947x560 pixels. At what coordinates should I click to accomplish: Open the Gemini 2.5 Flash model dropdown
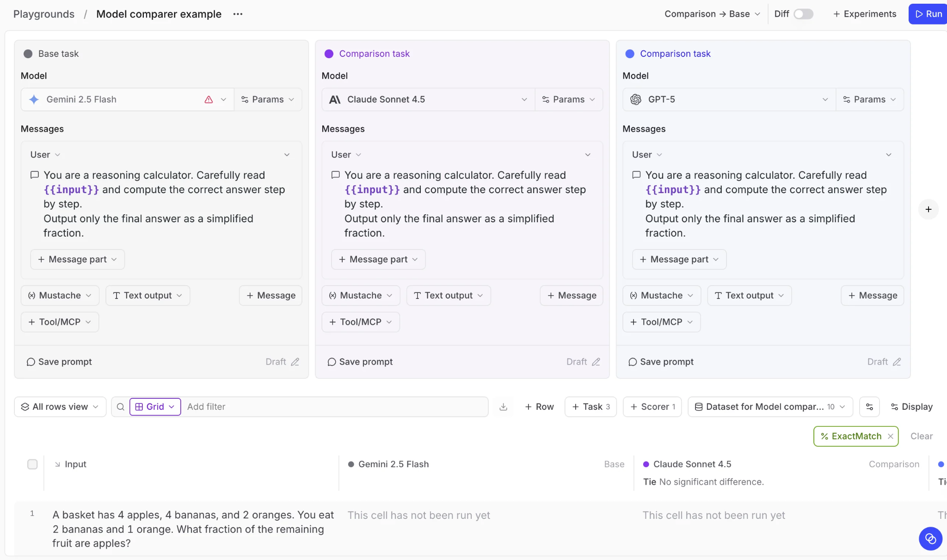(127, 99)
